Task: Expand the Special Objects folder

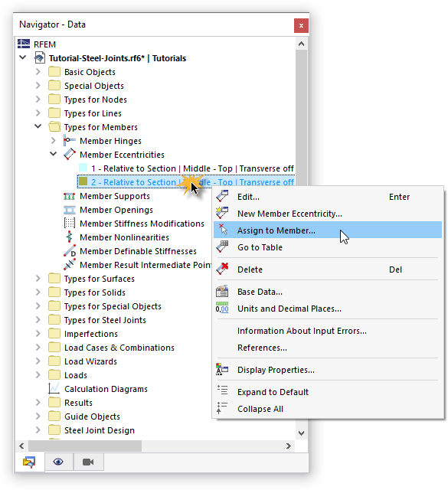Action: [38, 85]
